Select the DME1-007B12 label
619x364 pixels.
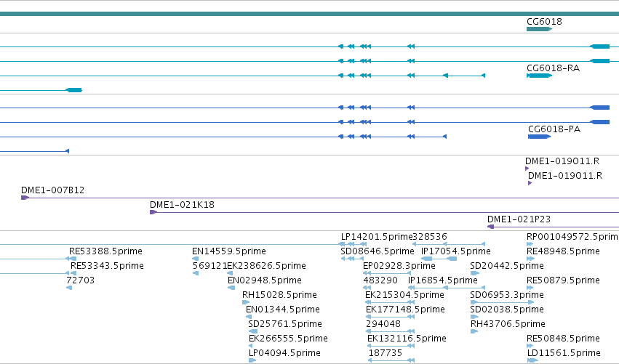(x=53, y=190)
